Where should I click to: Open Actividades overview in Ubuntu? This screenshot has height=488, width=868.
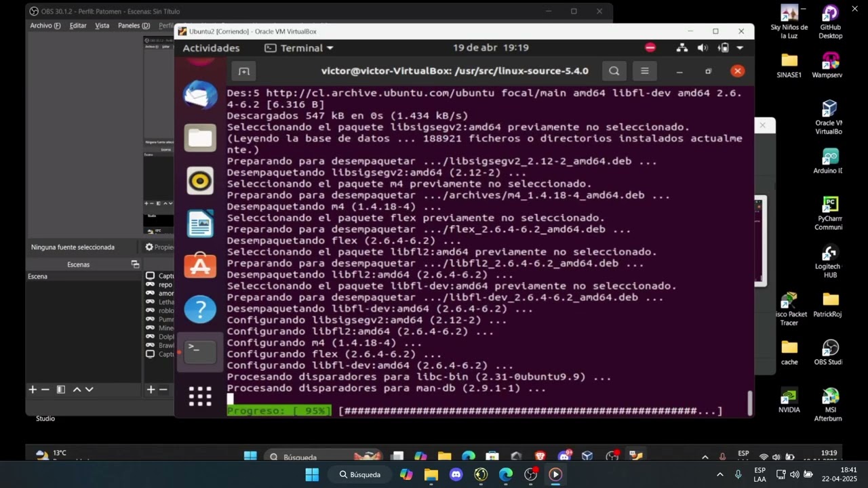[211, 48]
